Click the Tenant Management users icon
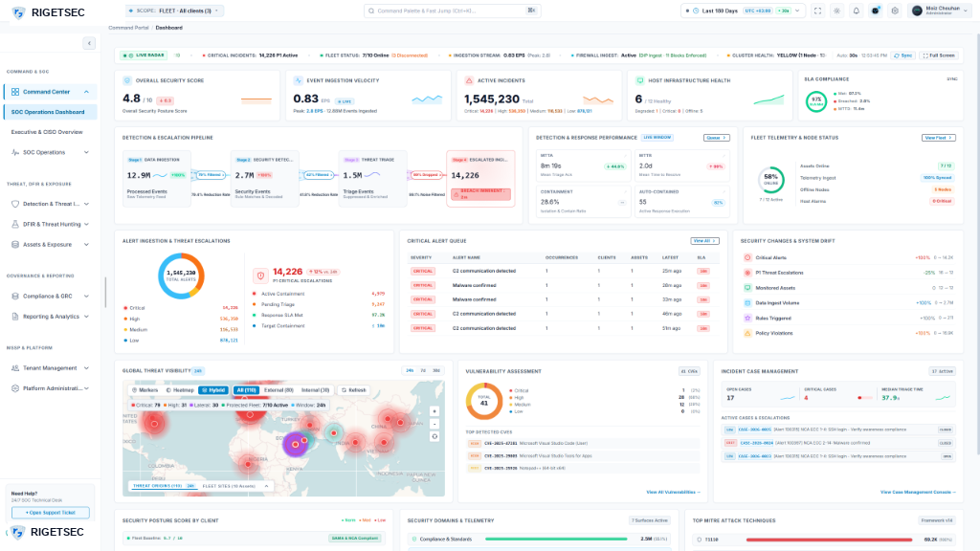Viewport: 980px width, 551px height. (15, 368)
